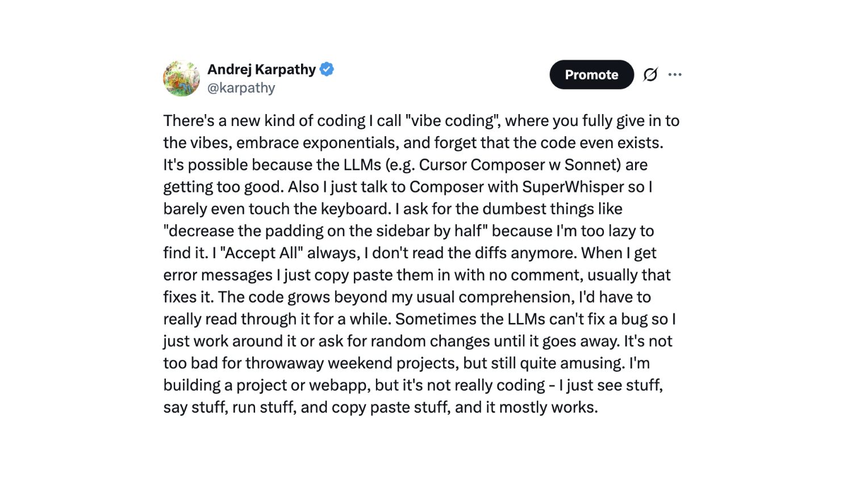
Task: Open the three-dot more options menu
Action: tap(675, 74)
